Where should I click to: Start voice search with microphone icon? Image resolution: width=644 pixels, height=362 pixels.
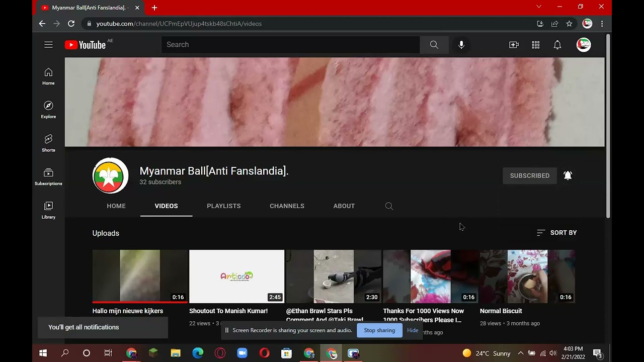tap(461, 45)
